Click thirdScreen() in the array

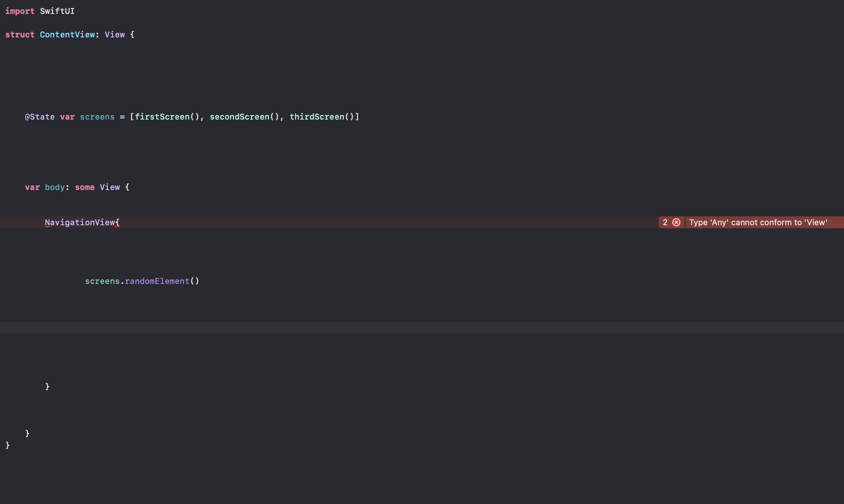pos(322,117)
